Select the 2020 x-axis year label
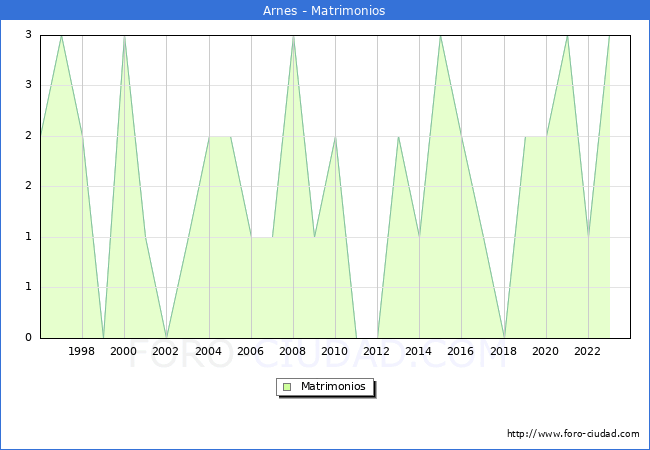The image size is (650, 450). pyautogui.click(x=545, y=351)
